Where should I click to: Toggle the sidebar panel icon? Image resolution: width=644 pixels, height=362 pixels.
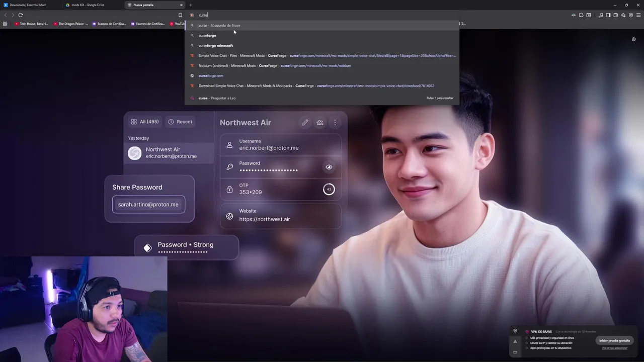point(608,15)
